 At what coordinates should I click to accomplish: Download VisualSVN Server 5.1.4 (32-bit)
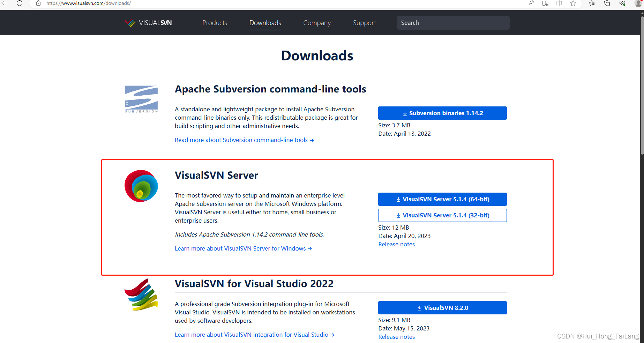(442, 215)
